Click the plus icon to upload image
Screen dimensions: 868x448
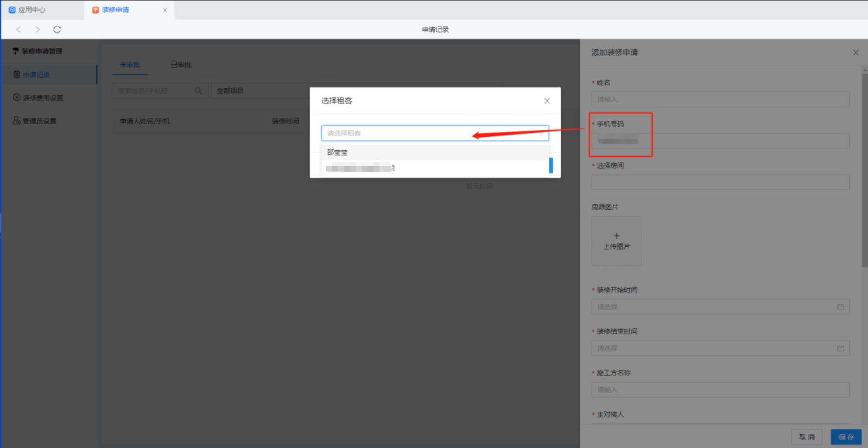(x=616, y=236)
